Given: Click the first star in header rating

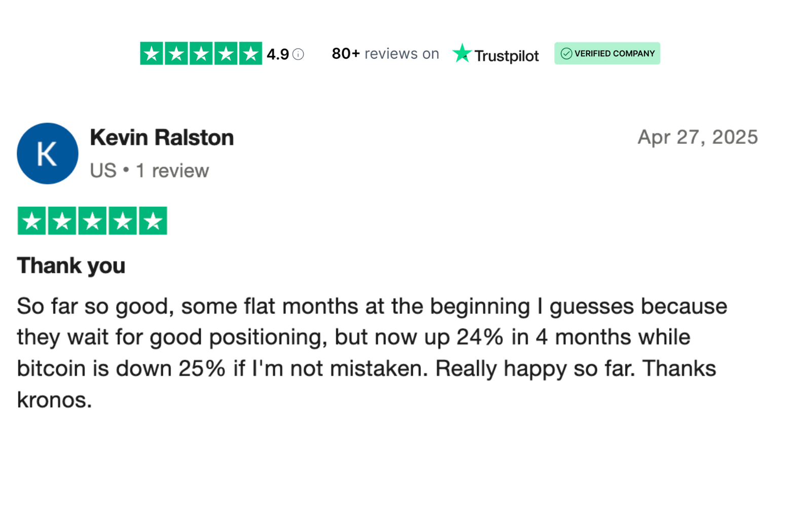Looking at the screenshot, I should click(x=152, y=54).
